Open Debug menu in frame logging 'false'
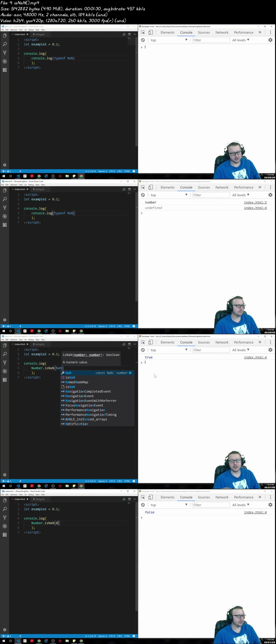 click(31, 495)
